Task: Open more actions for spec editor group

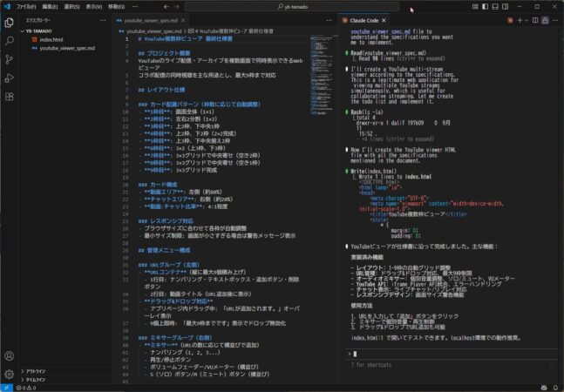Action: click(329, 21)
